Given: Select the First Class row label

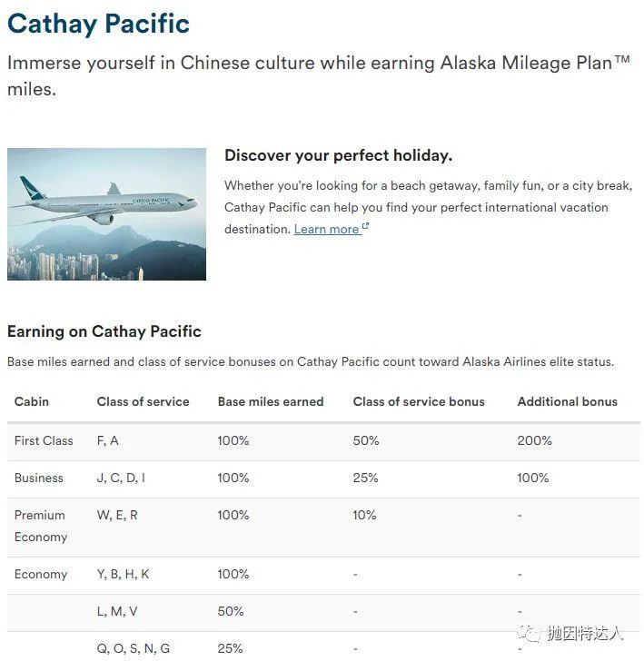Looking at the screenshot, I should tap(44, 440).
